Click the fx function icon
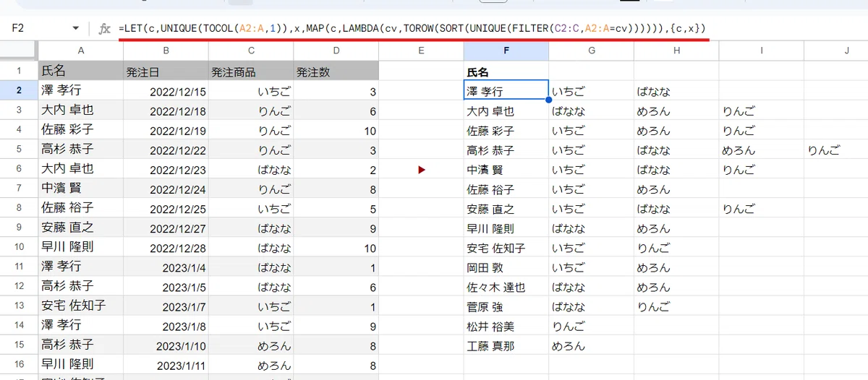This screenshot has height=380, width=868. 104,28
